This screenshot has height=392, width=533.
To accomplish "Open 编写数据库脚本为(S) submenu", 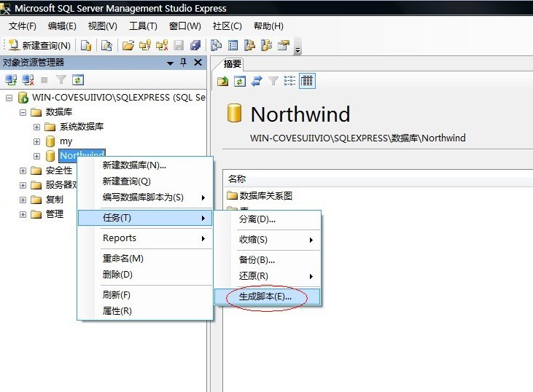I will pos(145,197).
